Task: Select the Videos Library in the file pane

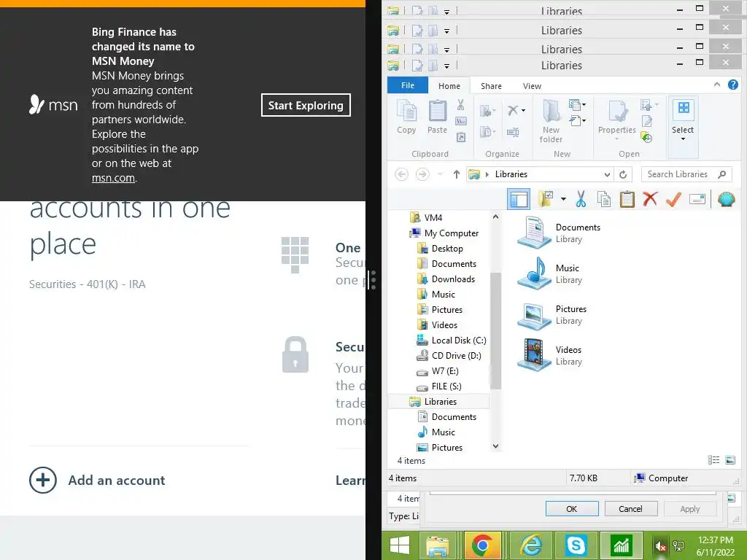Action: point(550,355)
